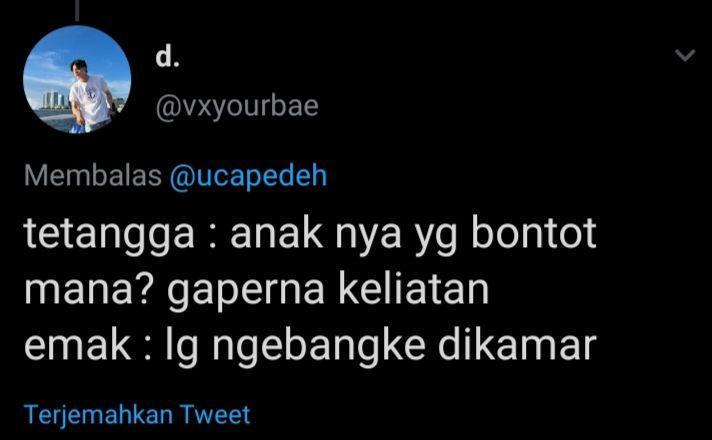
Task: Open the @vxyourbae handle profile
Action: point(237,107)
